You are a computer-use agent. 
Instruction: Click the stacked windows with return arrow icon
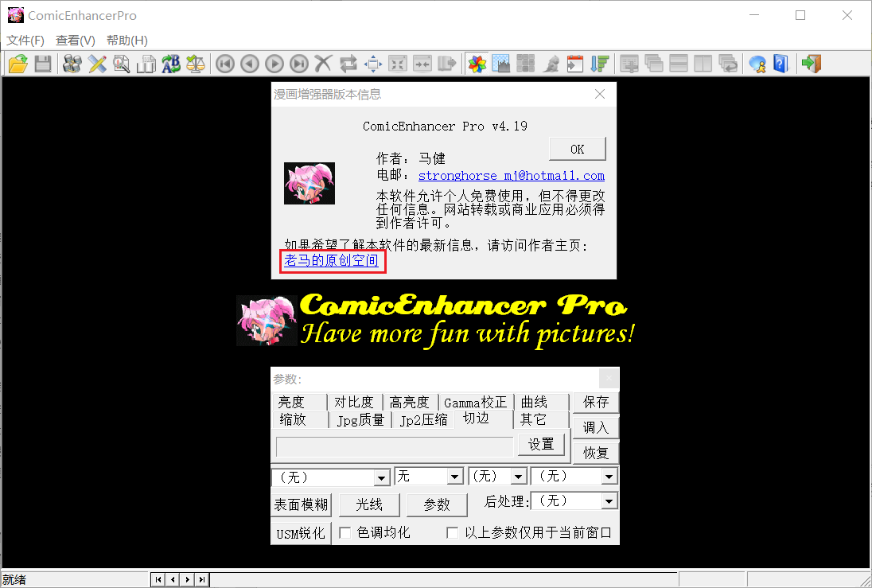tap(728, 64)
